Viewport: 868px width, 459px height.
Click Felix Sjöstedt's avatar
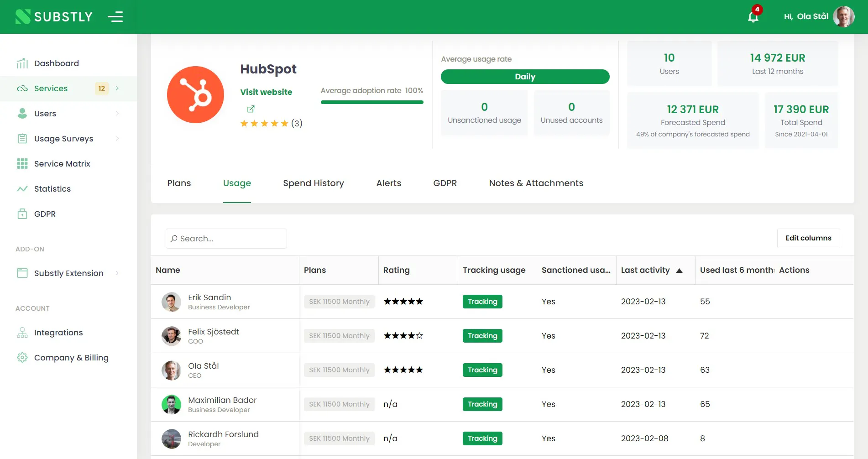171,336
